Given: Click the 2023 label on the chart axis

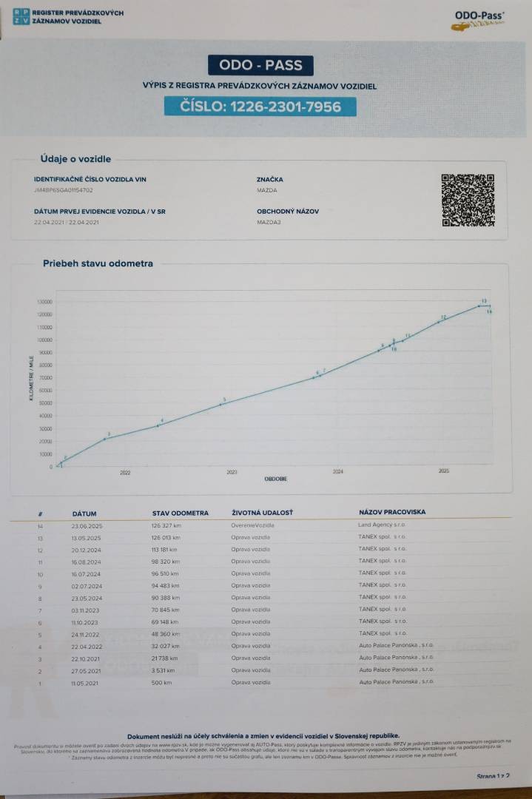Looking at the screenshot, I should click(x=232, y=472).
